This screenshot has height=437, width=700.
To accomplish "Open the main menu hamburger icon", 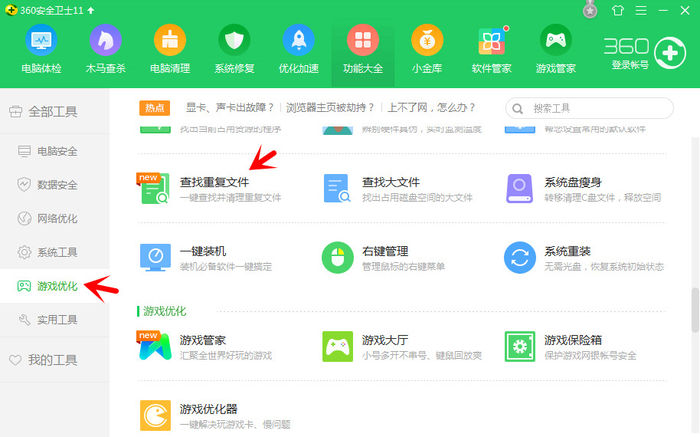I will click(x=641, y=10).
